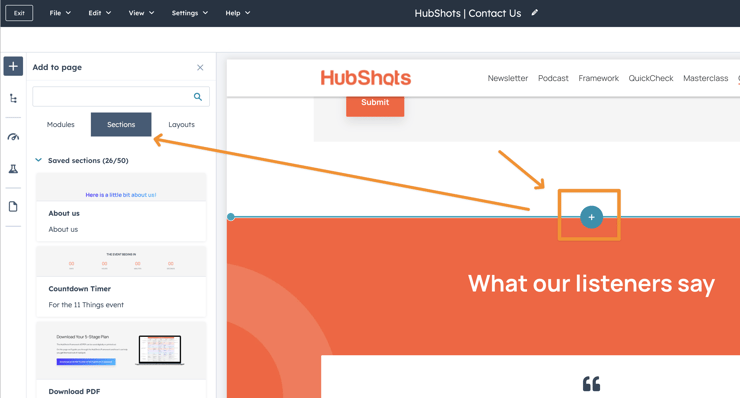Click 'What our listeners say' heading
The width and height of the screenshot is (740, 398).
point(591,284)
